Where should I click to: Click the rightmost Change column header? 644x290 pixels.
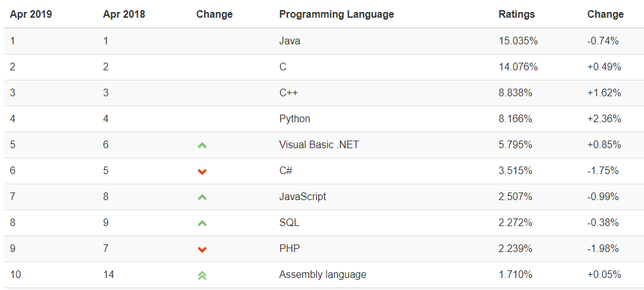(605, 15)
